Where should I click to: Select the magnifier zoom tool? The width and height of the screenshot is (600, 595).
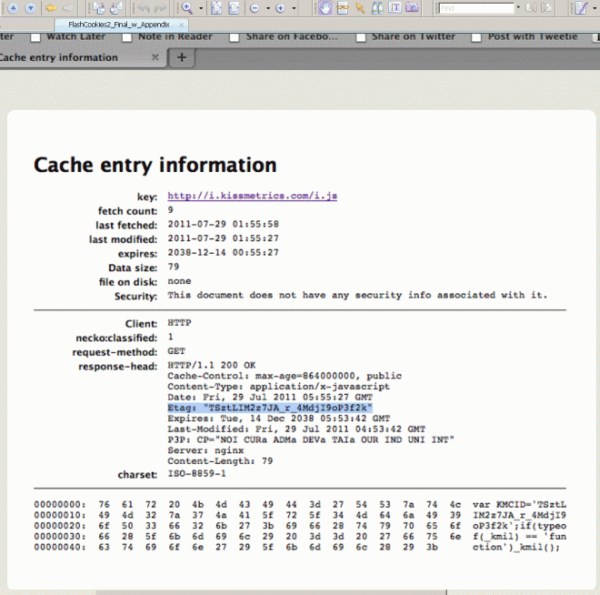187,8
